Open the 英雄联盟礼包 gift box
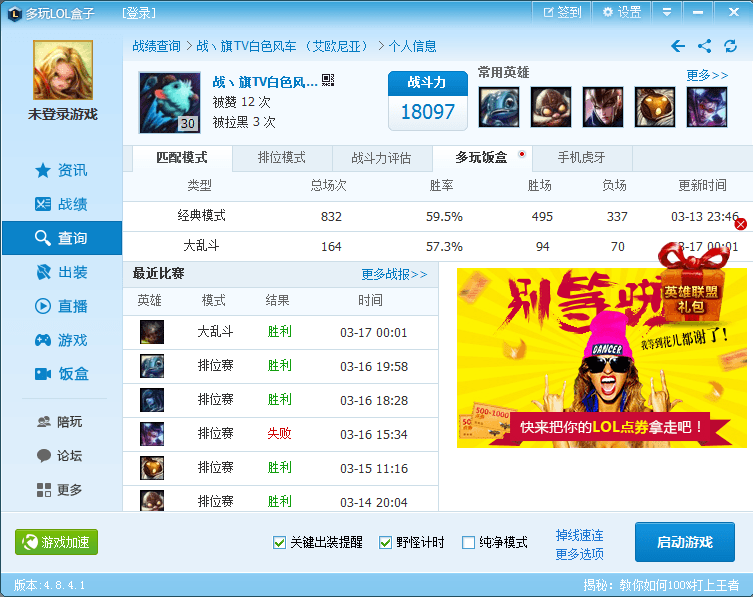Image resolution: width=753 pixels, height=597 pixels. coord(692,283)
